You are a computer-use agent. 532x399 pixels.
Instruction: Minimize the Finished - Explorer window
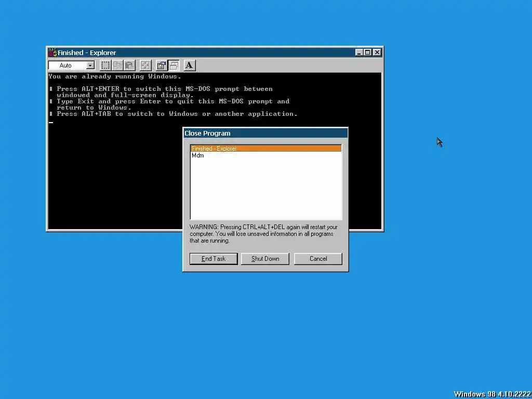[x=360, y=52]
